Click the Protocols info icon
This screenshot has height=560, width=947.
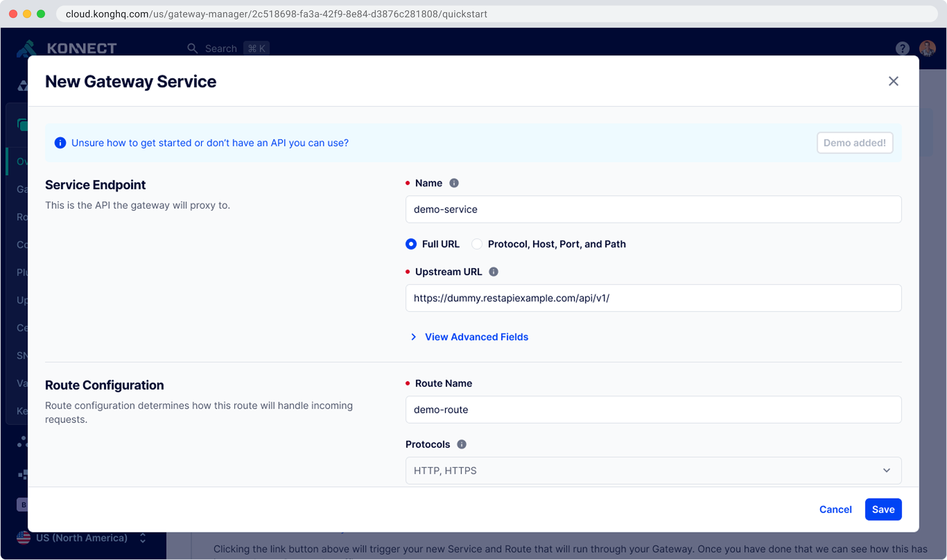(x=461, y=444)
